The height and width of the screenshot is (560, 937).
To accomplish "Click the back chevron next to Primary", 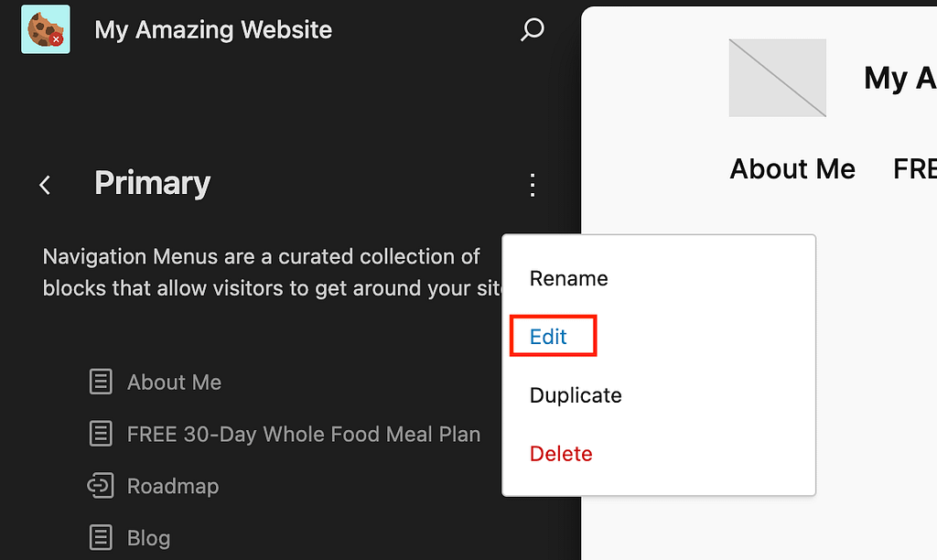I will tap(45, 184).
